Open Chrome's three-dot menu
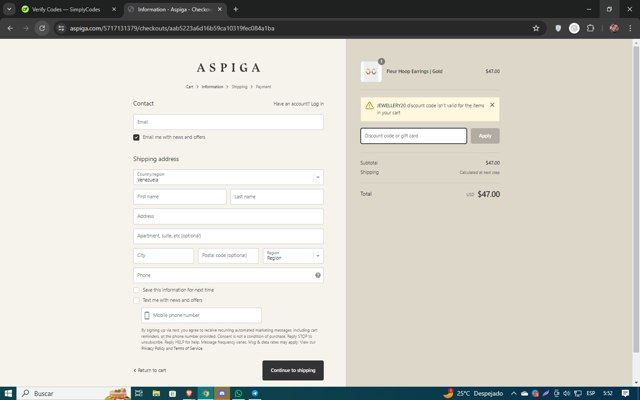This screenshot has height=400, width=640. pyautogui.click(x=630, y=28)
